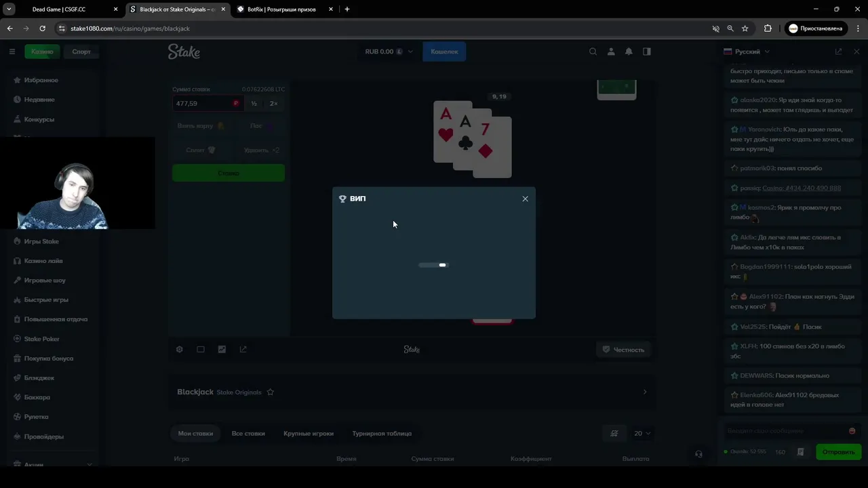Open Блэкджек in sidebar
Screen dimensions: 868x488
pyautogui.click(x=39, y=378)
